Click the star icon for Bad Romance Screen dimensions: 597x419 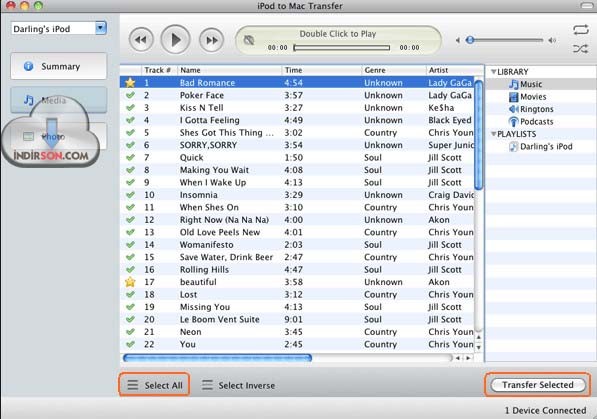[130, 83]
